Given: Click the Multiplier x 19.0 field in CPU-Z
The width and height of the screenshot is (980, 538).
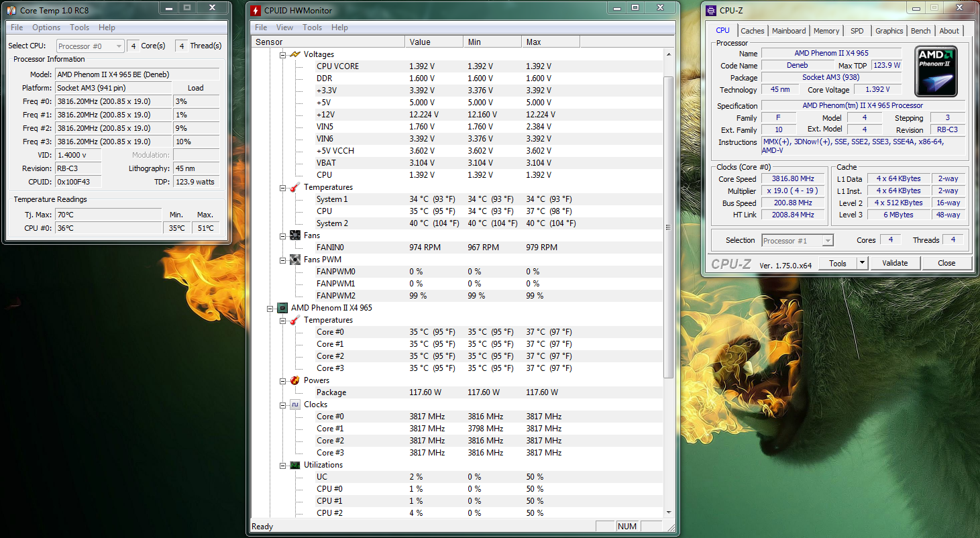Looking at the screenshot, I should [x=794, y=191].
